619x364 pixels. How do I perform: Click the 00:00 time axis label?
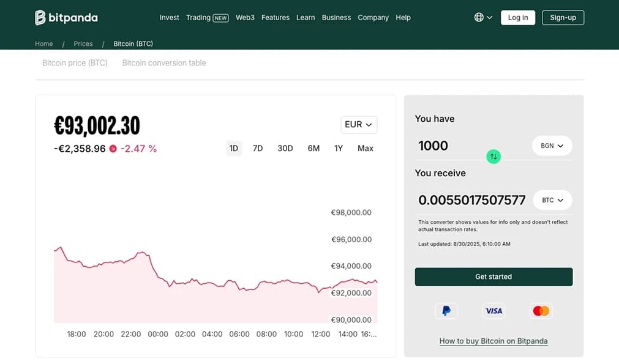pos(158,334)
